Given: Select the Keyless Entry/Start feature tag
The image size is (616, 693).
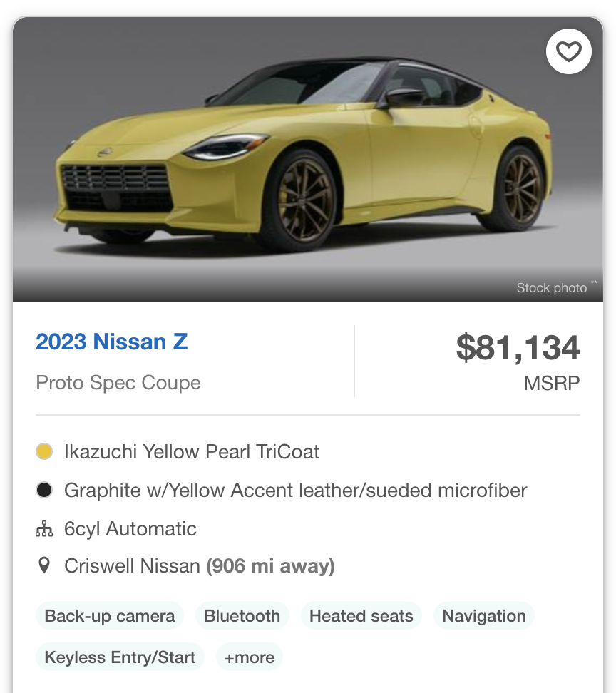Looking at the screenshot, I should tap(120, 657).
